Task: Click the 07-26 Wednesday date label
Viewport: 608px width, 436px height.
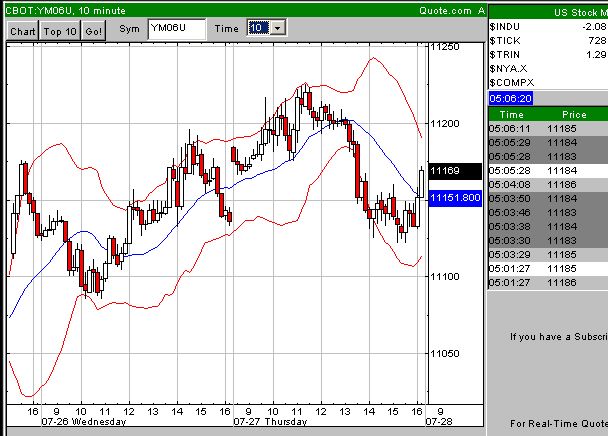Action: coord(84,422)
